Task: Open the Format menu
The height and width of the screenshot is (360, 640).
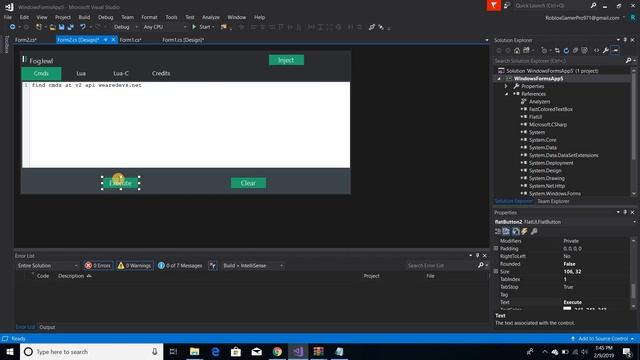Action: pos(149,17)
